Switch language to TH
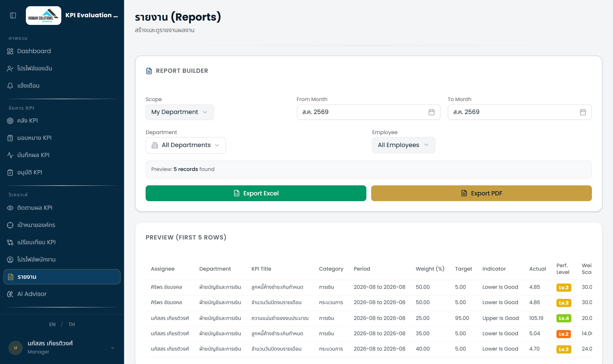The width and height of the screenshot is (613, 364). tap(71, 324)
